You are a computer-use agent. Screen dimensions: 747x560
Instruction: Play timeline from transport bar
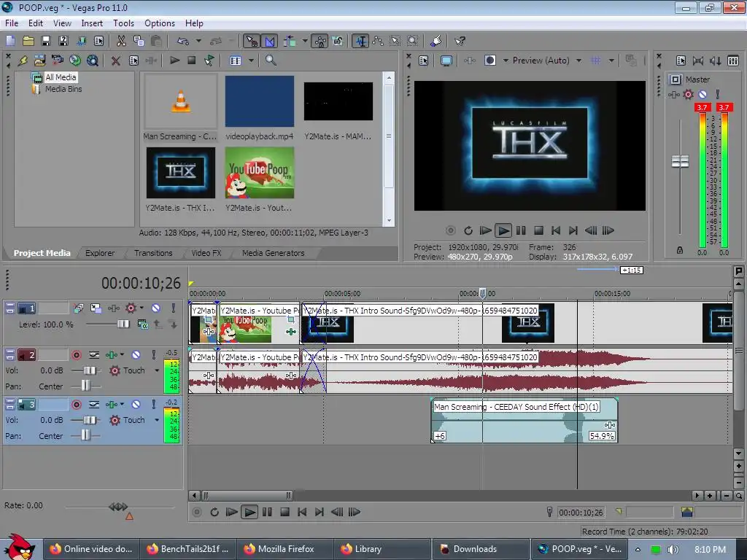click(249, 512)
